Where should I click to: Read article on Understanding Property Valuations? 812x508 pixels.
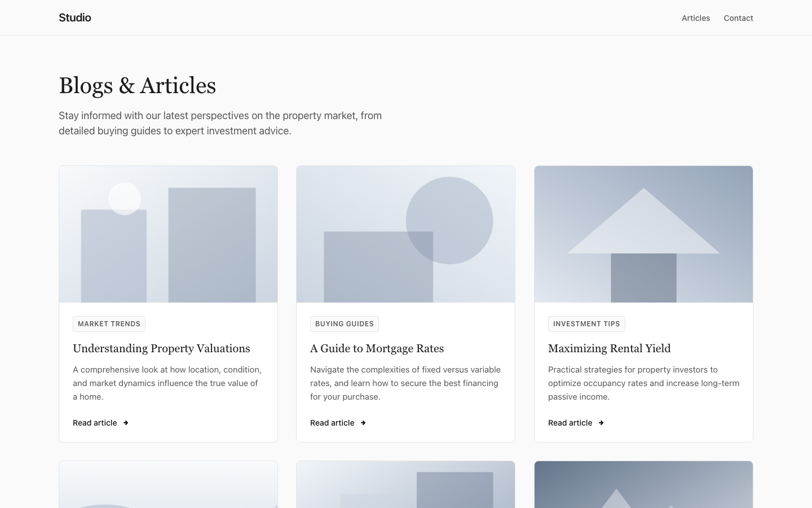[101, 423]
